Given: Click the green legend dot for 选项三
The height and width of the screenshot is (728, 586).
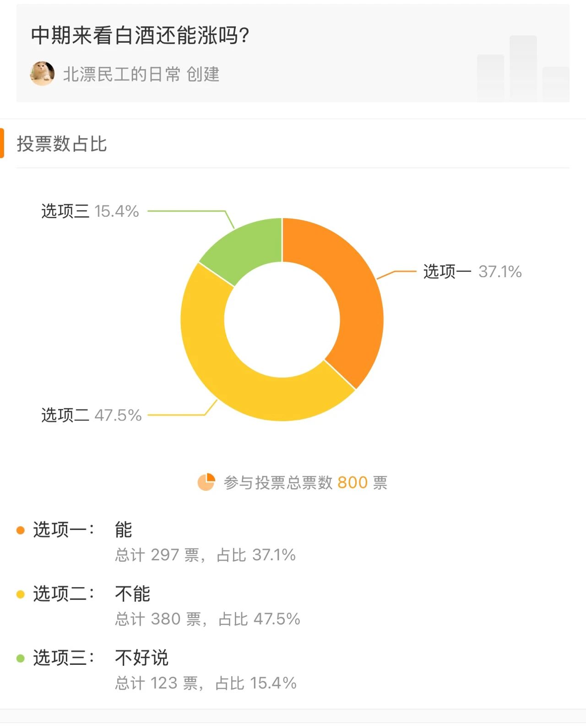Looking at the screenshot, I should click(x=20, y=658).
